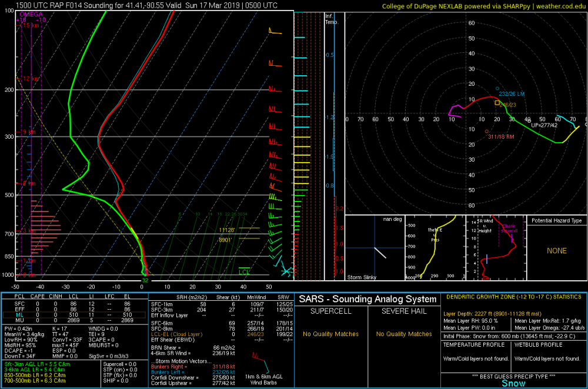
Task: Click the Storm Slinky panel
Action: click(x=375, y=248)
